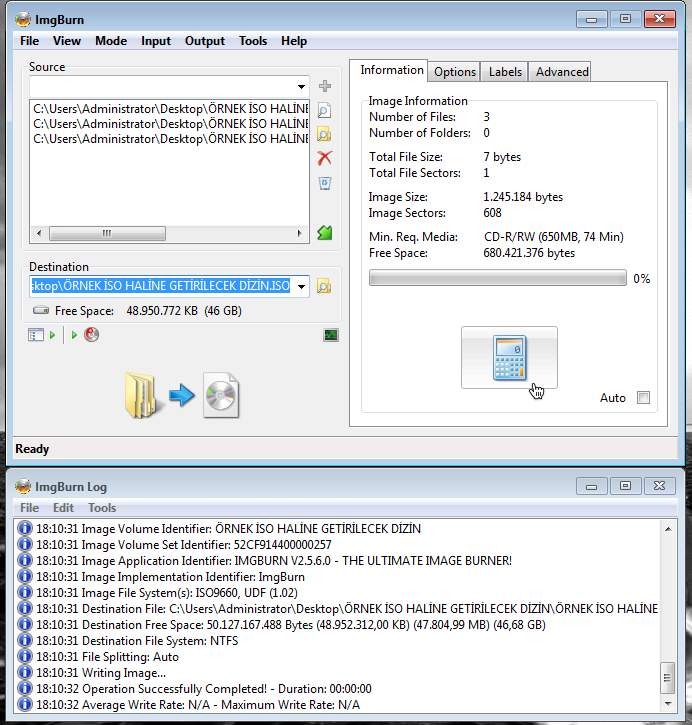Viewport: 692px width, 725px height.
Task: Open the Mode menu
Action: pyautogui.click(x=111, y=41)
